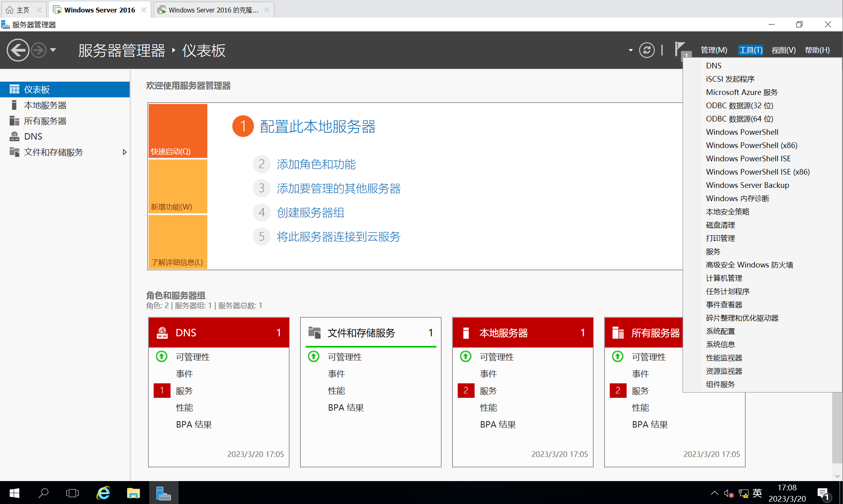This screenshot has height=504, width=843.
Task: Select Windows PowerShell ISE from tools menu
Action: click(748, 158)
